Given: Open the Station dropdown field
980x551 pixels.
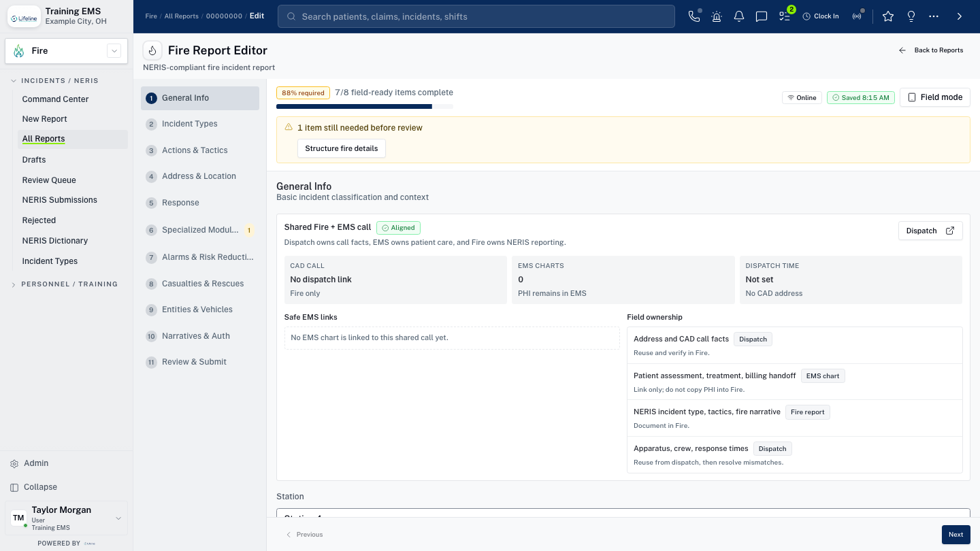Looking at the screenshot, I should point(623,513).
